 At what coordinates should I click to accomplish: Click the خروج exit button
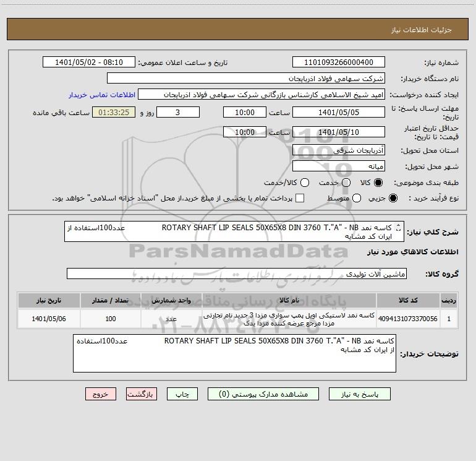pyautogui.click(x=101, y=394)
